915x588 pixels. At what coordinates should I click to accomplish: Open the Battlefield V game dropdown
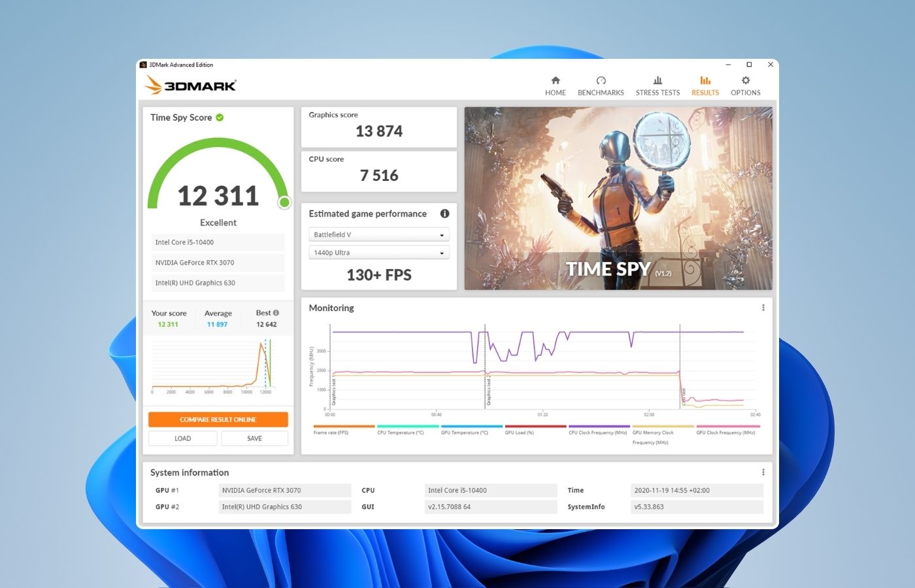tap(378, 235)
